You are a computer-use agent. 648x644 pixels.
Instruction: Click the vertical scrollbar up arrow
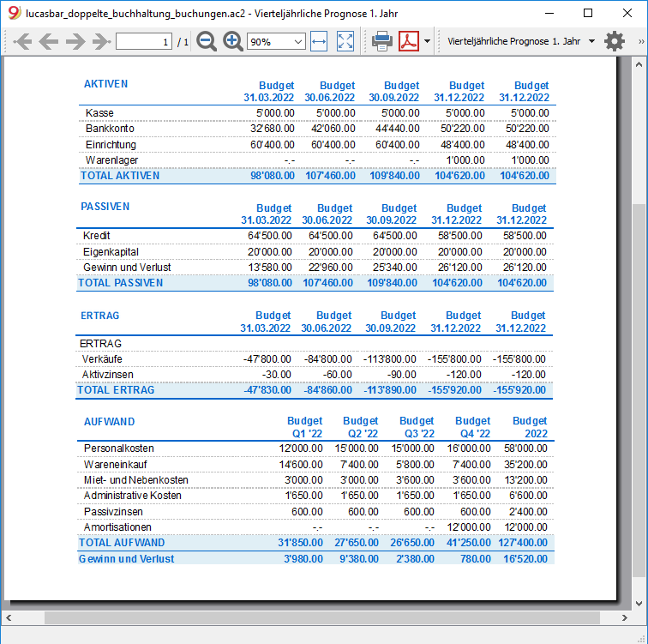pos(639,64)
